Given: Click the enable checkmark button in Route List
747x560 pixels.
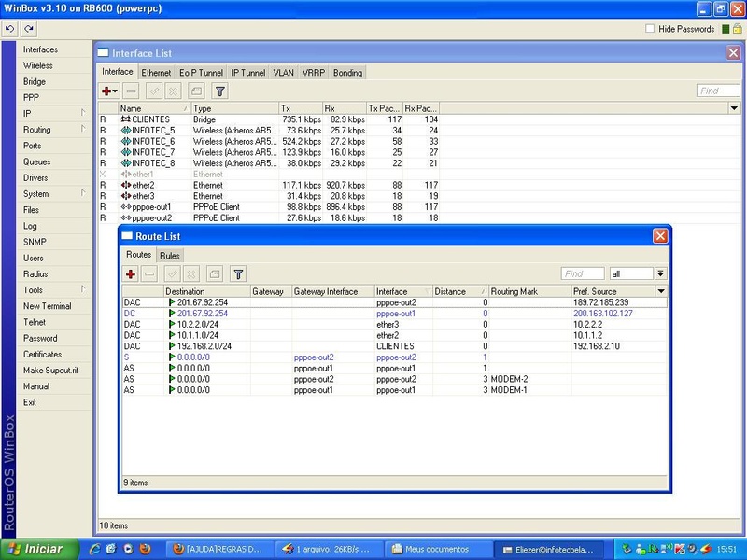Looking at the screenshot, I should coord(173,273).
